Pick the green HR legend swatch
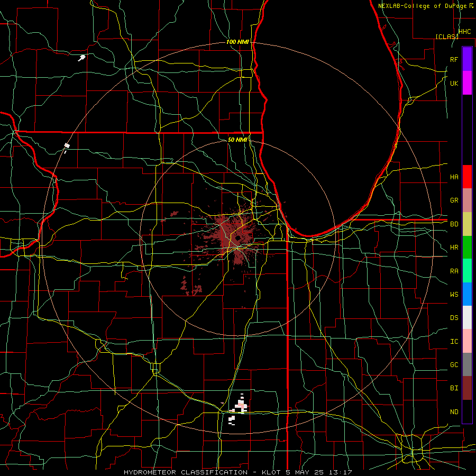This screenshot has width=476, height=476. 467,248
